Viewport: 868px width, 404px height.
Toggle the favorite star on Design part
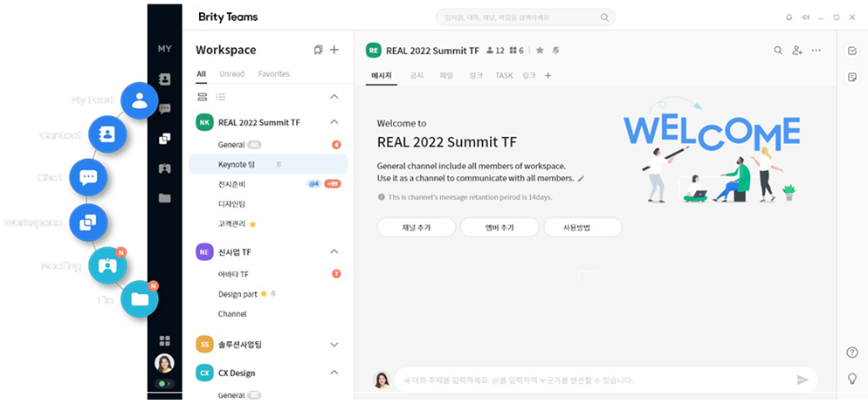click(x=264, y=294)
